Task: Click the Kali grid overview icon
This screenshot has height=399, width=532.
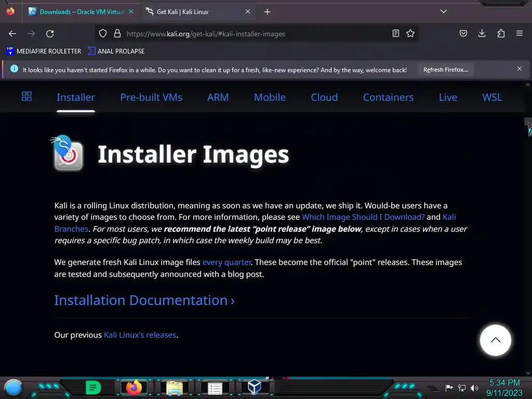Action: click(26, 96)
